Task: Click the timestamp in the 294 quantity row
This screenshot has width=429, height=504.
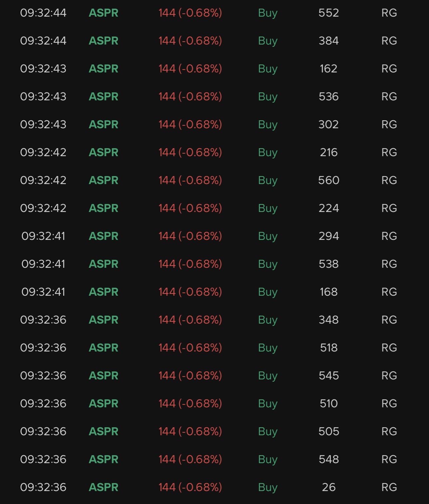Action: pyautogui.click(x=43, y=236)
